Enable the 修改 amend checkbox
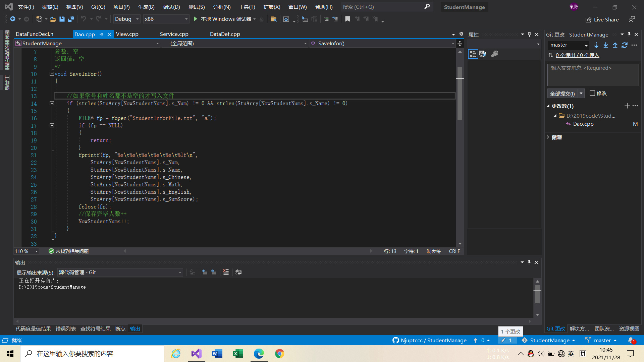 click(592, 94)
